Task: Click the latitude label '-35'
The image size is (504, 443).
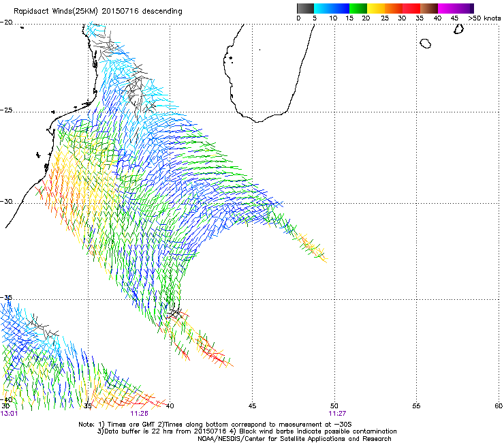Action: coord(6,297)
